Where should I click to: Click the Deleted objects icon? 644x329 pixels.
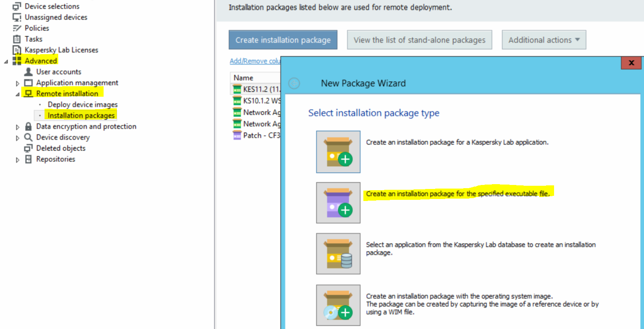click(28, 148)
